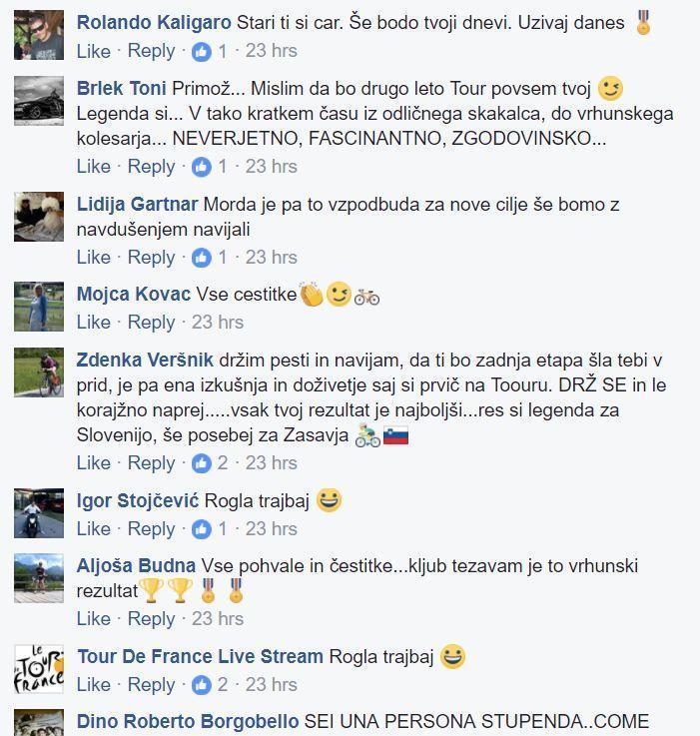Viewport: 700px width, 736px height.
Task: Click the thumbs-up reaction icon under Brlek Toni's comment
Action: (x=202, y=167)
